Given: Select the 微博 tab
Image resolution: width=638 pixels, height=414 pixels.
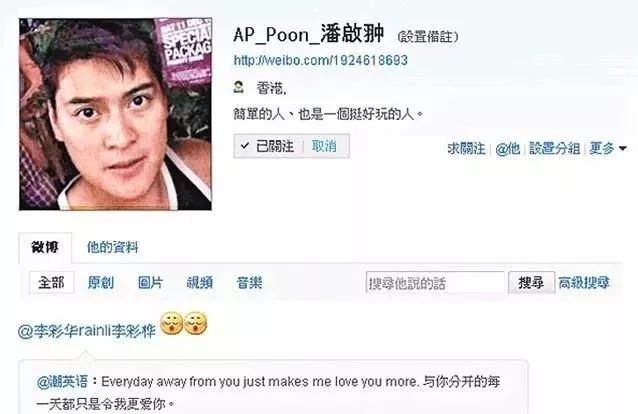Looking at the screenshot, I should pyautogui.click(x=45, y=247).
